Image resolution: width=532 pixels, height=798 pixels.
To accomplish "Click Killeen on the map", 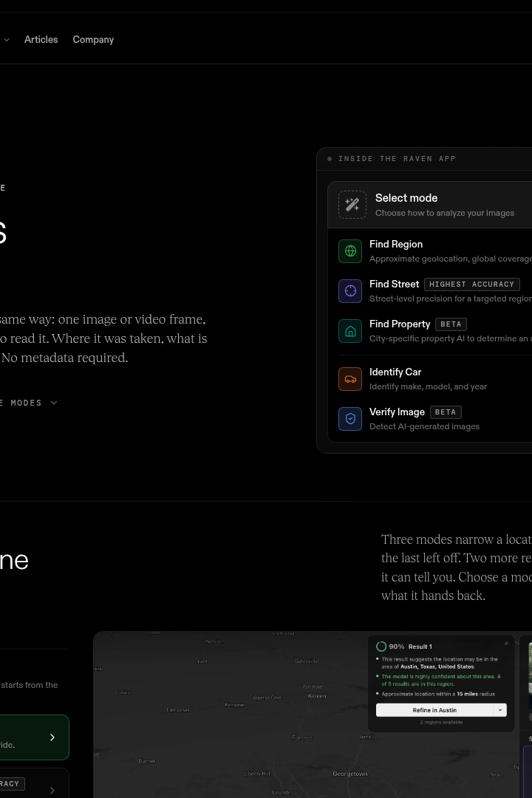I will pyautogui.click(x=317, y=696).
